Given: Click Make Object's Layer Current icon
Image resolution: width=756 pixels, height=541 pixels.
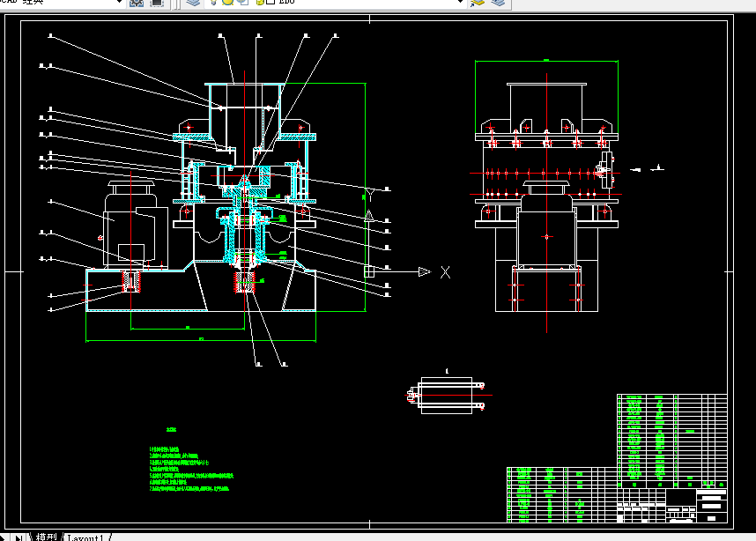Looking at the screenshot, I should pos(478,3).
